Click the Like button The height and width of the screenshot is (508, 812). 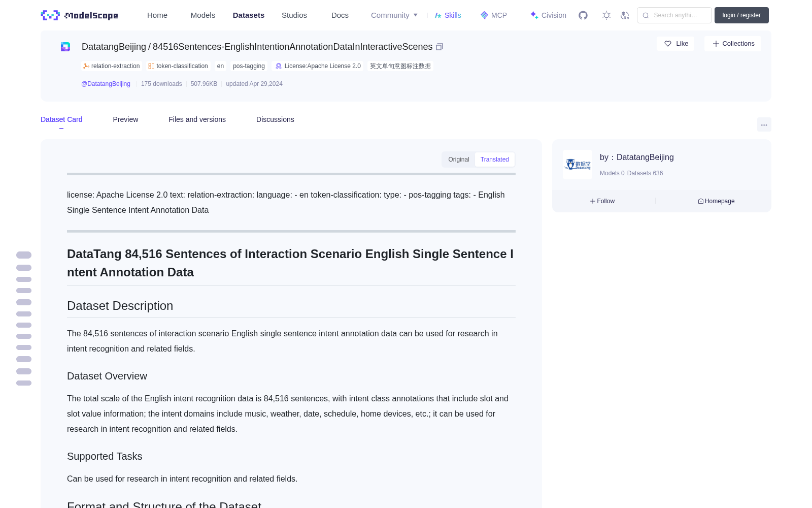tap(675, 44)
